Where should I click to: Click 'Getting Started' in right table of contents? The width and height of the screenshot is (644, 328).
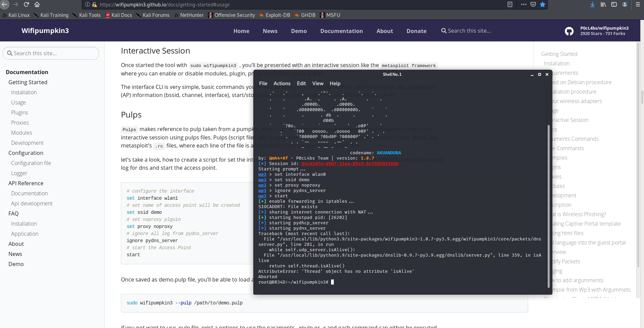click(559, 54)
